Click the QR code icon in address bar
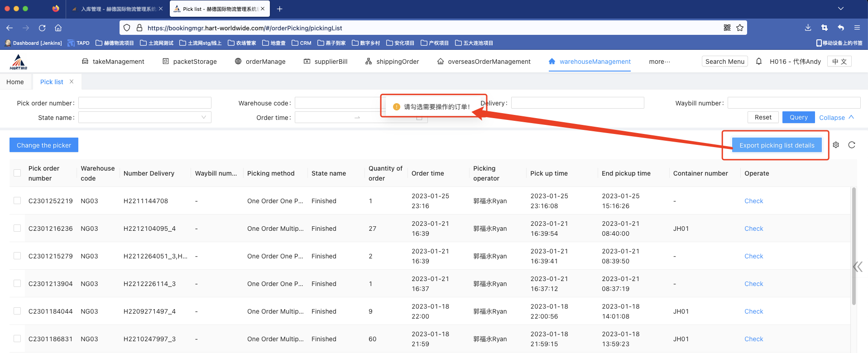The image size is (868, 353). (x=727, y=28)
